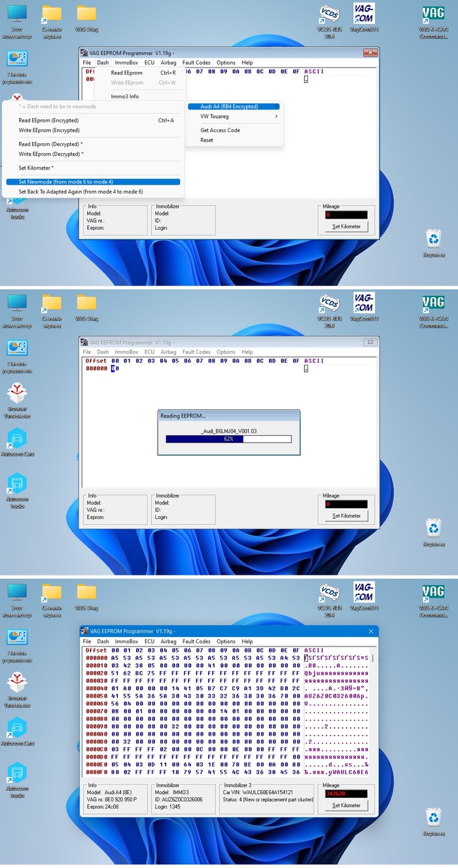The height and width of the screenshot is (868, 458).
Task: Open File menu in the Audi A4 data window
Action: coord(87,642)
